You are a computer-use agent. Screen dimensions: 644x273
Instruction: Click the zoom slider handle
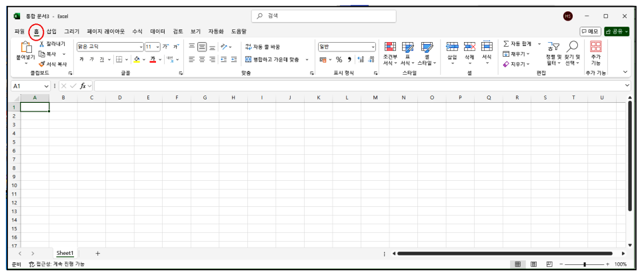[585, 264]
